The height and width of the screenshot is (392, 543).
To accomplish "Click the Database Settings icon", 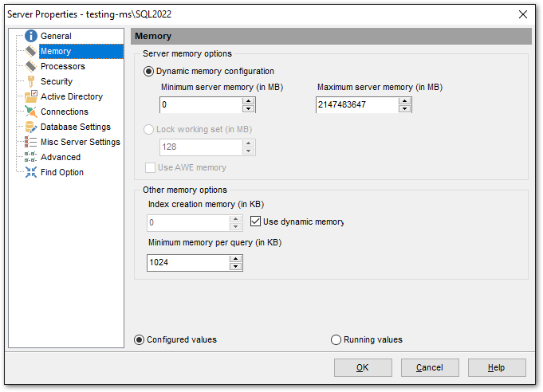I will tap(31, 127).
